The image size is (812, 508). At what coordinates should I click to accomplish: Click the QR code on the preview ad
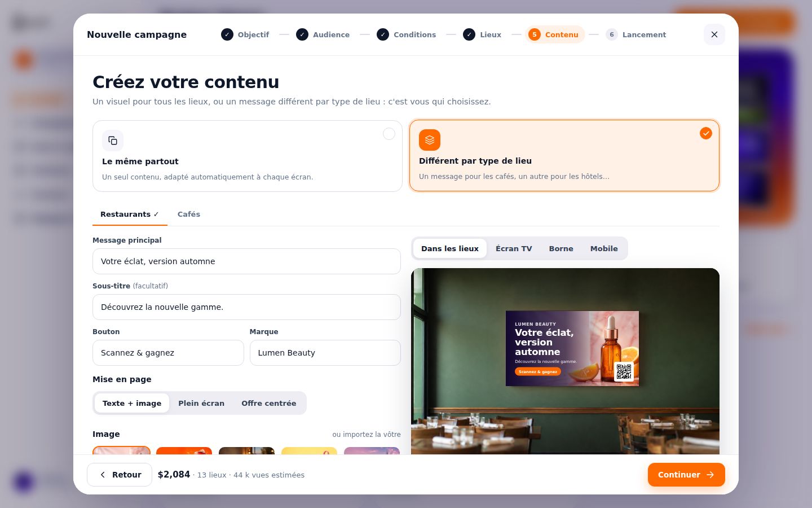tap(624, 371)
